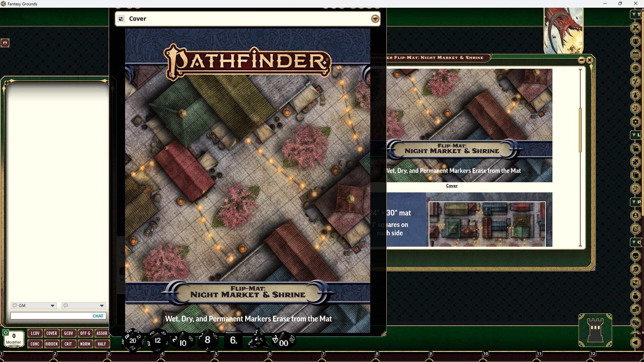Open the Assets folder sidebar icon
Viewport: 644px width, 362px height.
pos(636,148)
